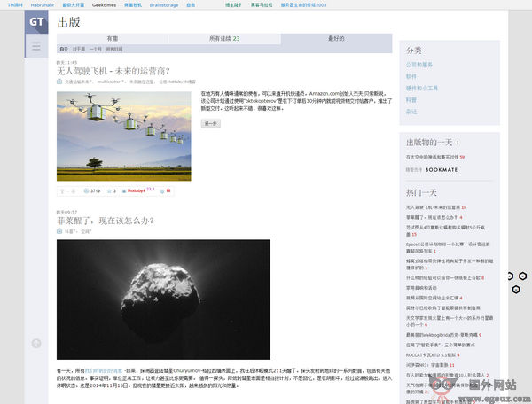Click the hexagon widget icon at right edge
The image size is (532, 404).
pyautogui.click(x=523, y=276)
